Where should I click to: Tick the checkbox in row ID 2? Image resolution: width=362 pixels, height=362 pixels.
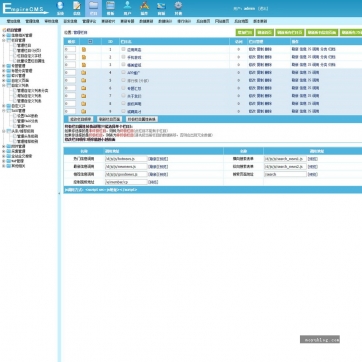point(123,57)
